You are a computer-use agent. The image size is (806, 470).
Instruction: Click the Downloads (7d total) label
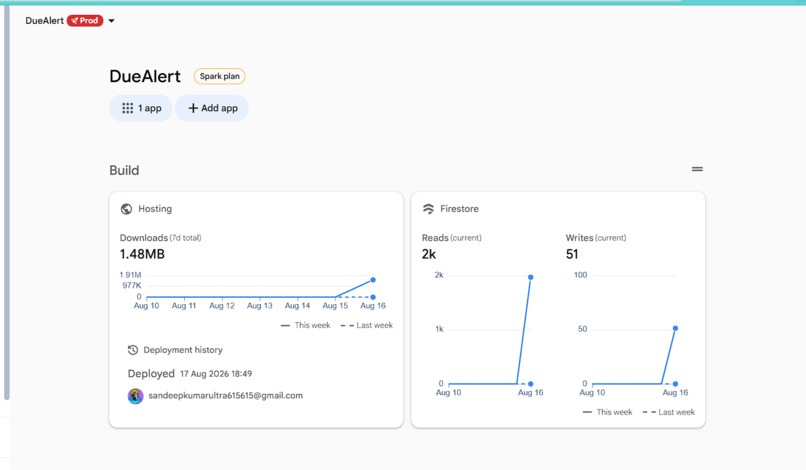click(x=160, y=238)
